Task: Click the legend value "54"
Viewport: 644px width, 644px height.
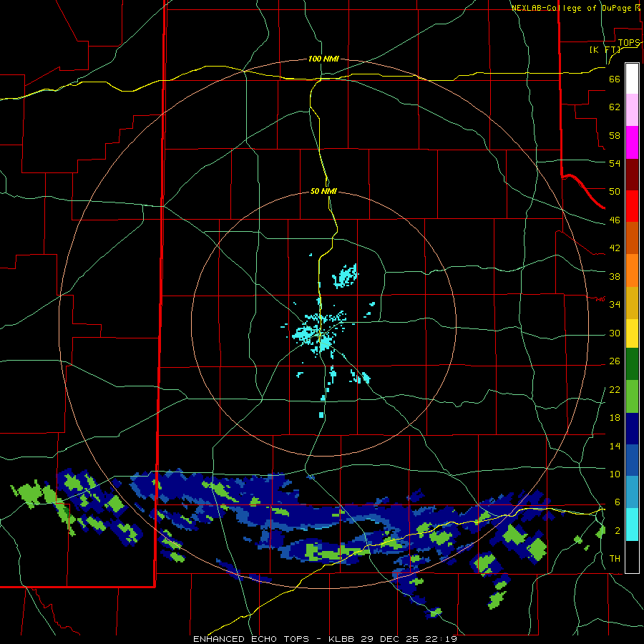Action: click(x=615, y=163)
